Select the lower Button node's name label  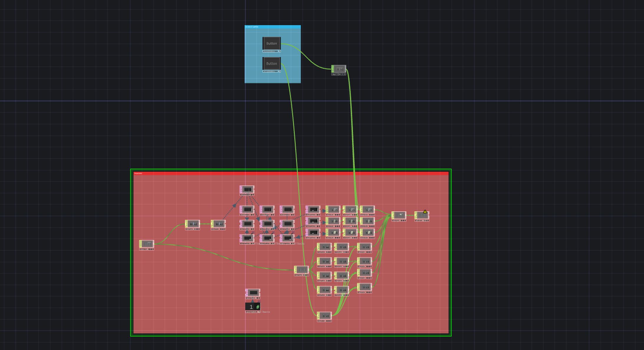[270, 71]
